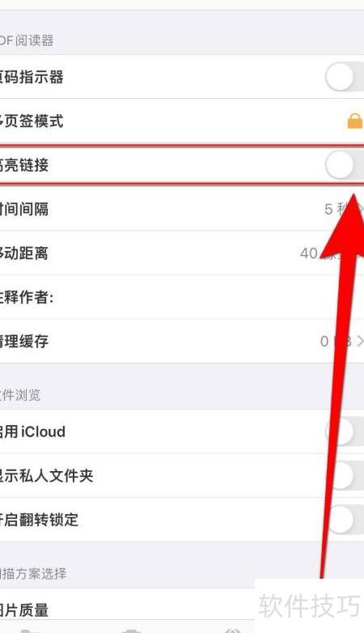Open 清理缓存 via its chevron arrow
Image resolution: width=364 pixels, height=633 pixels.
point(360,341)
